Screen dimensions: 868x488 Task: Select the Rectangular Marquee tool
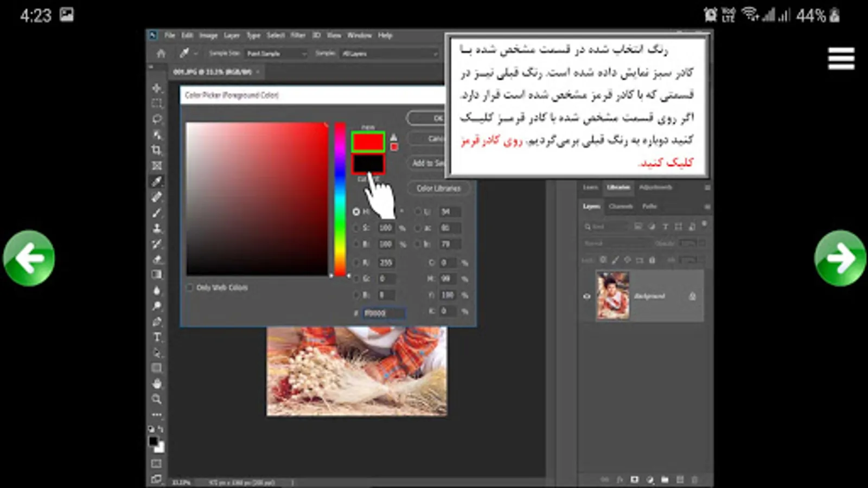[x=157, y=103]
